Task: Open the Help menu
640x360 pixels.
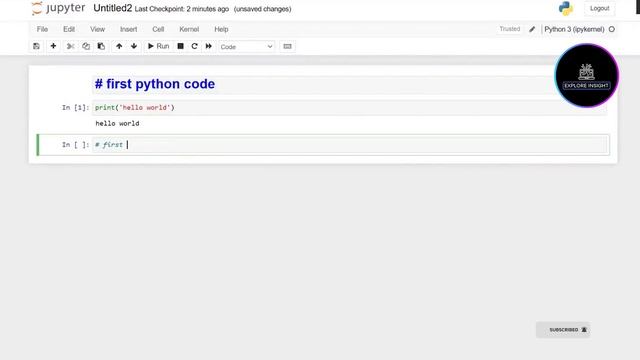Action: tap(221, 29)
